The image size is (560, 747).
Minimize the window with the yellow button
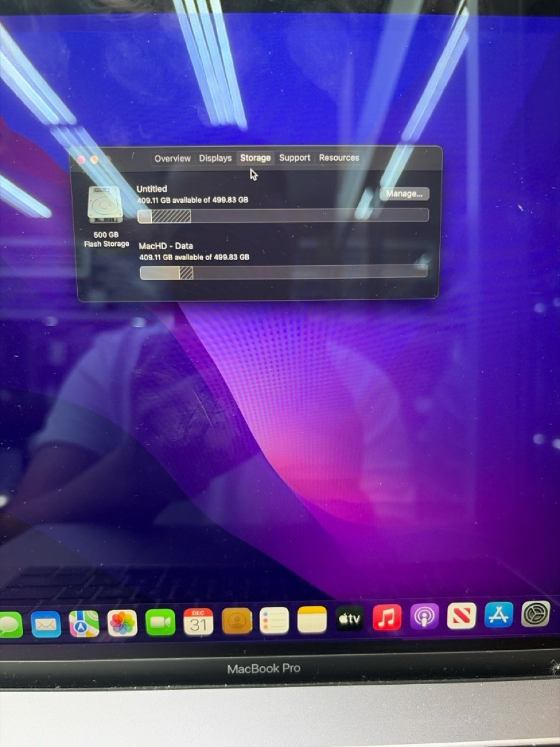(x=94, y=159)
